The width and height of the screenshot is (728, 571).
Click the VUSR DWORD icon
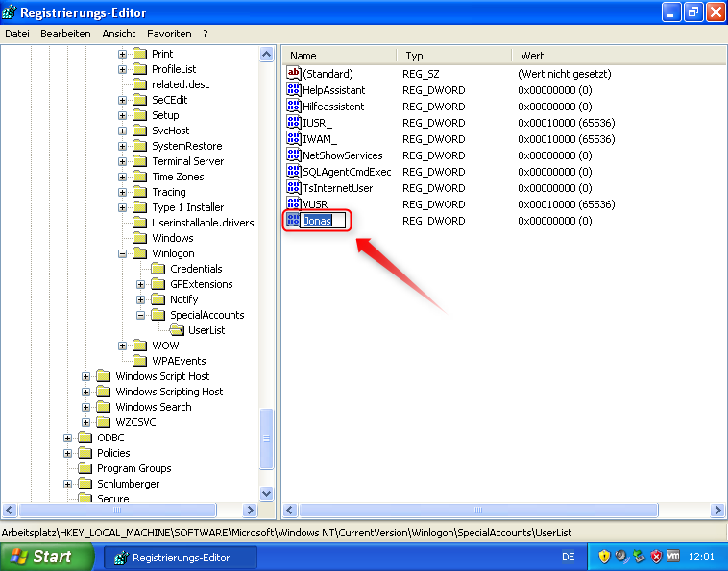coord(294,203)
